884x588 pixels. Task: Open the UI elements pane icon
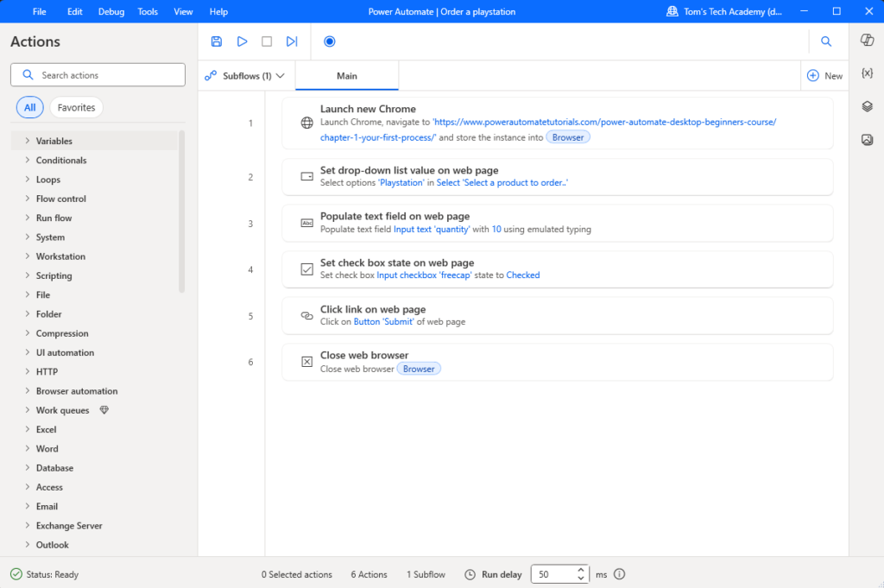point(867,106)
